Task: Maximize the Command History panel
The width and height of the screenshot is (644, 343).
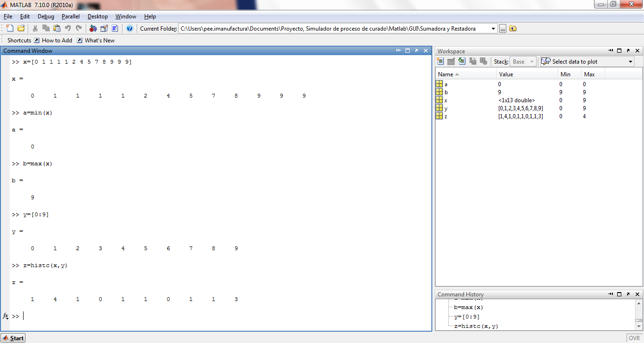Action: click(x=619, y=294)
